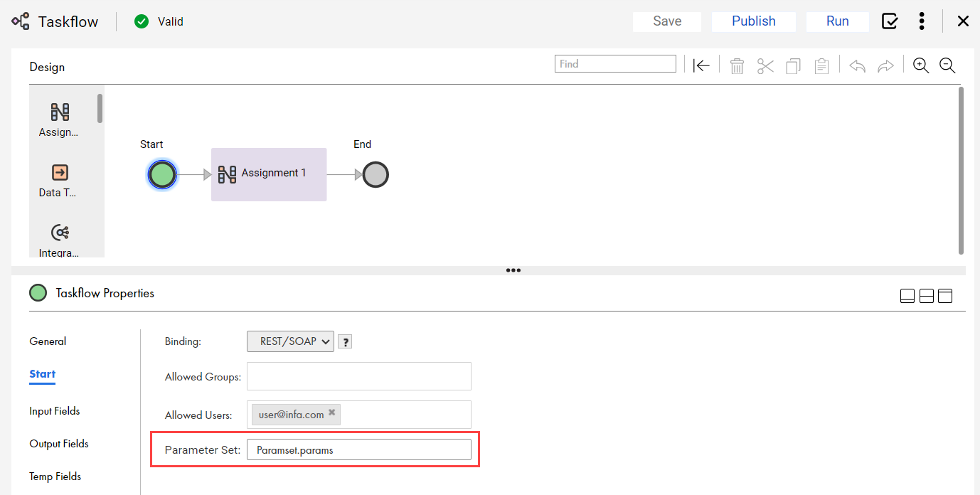This screenshot has width=980, height=495.
Task: Open the Output Fields tab
Action: [x=59, y=444]
